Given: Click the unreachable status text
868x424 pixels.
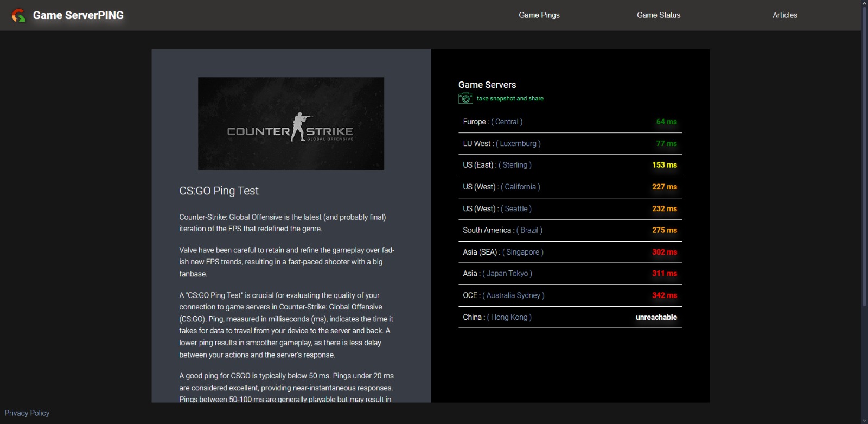Looking at the screenshot, I should click(656, 317).
